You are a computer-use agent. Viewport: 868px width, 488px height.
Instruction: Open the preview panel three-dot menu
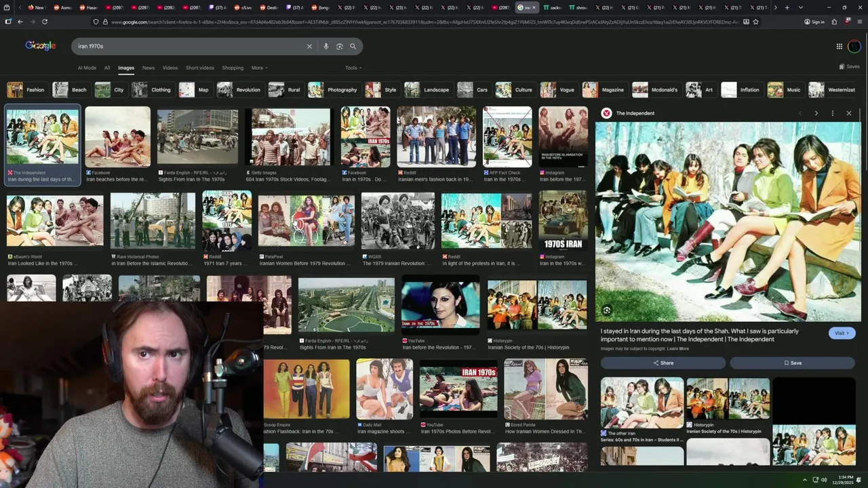[x=833, y=113]
